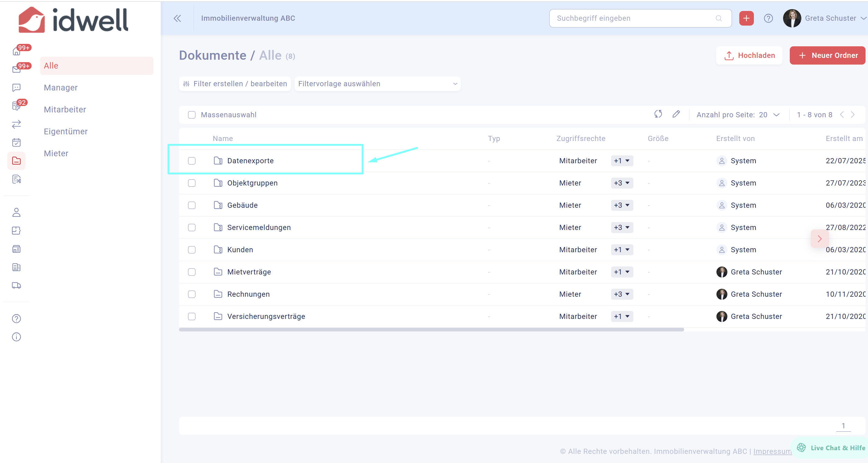868x463 pixels.
Task: Click the Neuer Ordner button
Action: click(827, 55)
